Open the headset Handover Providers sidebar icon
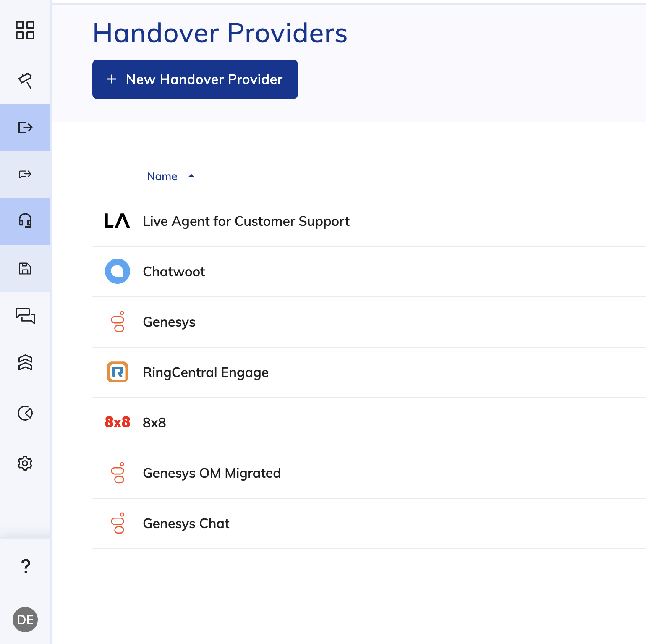The image size is (646, 644). pos(25,221)
